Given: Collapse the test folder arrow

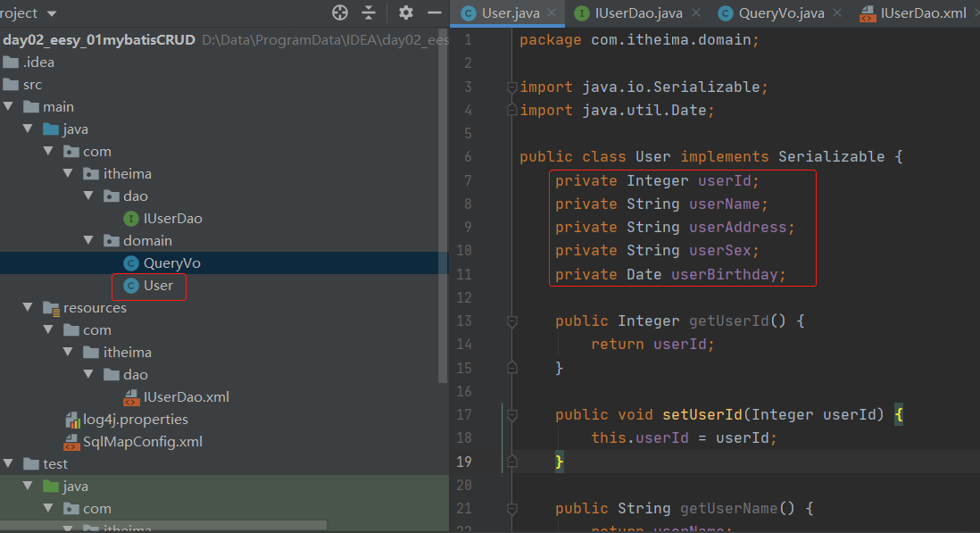Looking at the screenshot, I should click(x=8, y=463).
